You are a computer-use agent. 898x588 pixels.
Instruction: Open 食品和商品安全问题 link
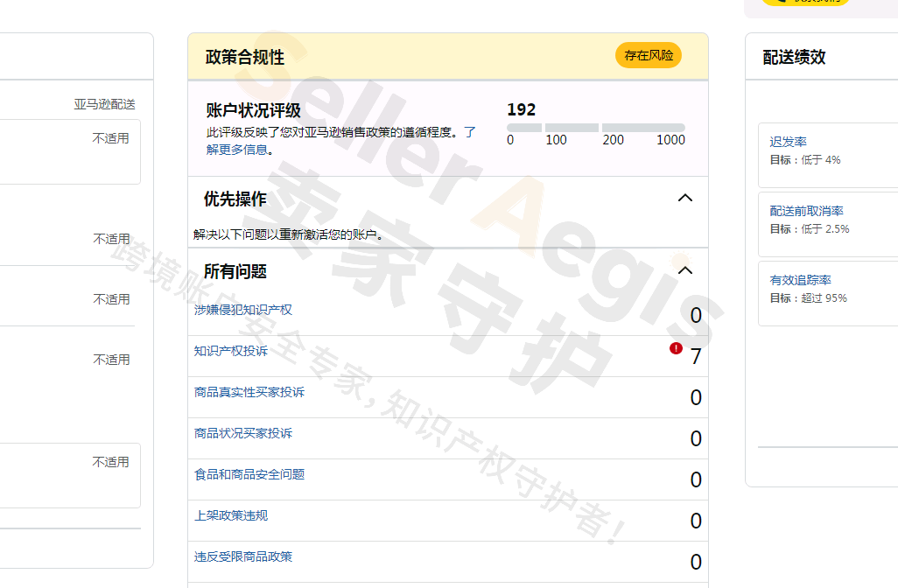point(249,474)
